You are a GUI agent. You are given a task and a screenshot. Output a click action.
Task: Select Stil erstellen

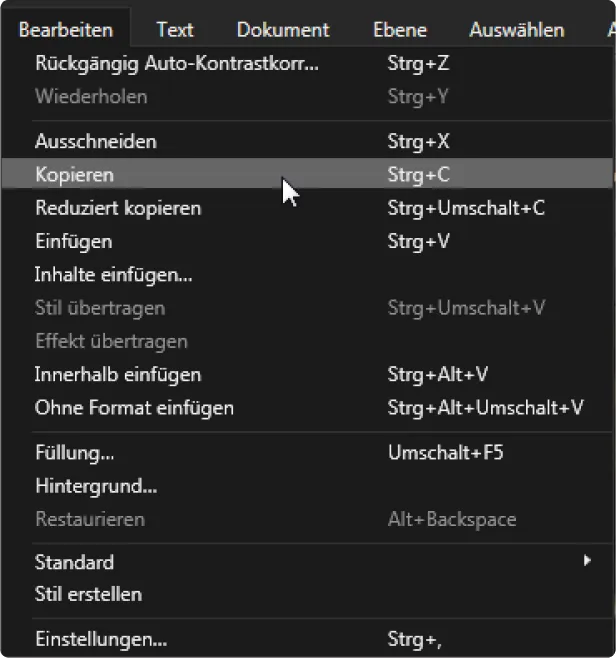coord(88,594)
